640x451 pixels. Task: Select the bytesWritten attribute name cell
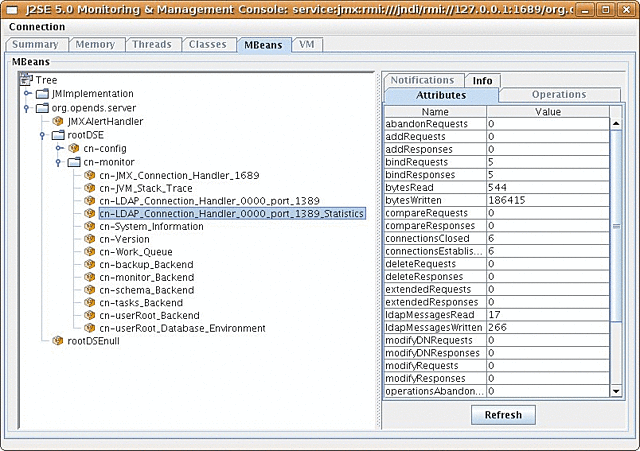click(436, 200)
